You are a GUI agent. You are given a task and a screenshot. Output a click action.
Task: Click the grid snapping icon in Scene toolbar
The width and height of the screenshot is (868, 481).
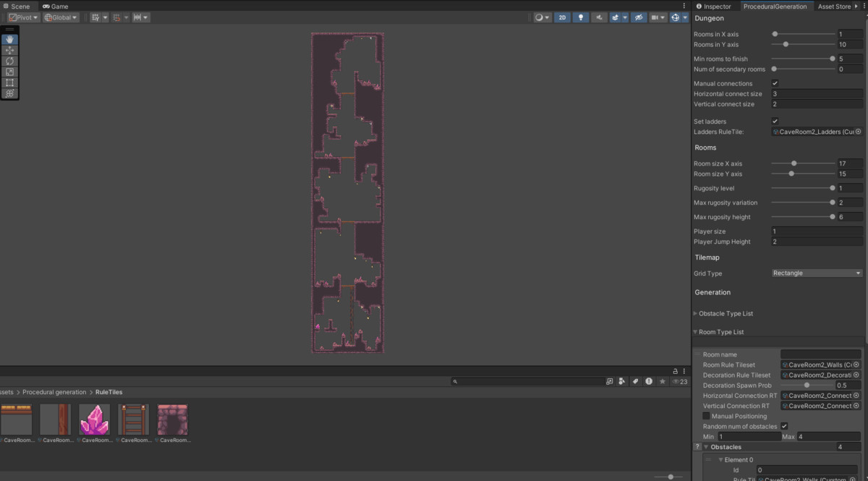(x=95, y=17)
